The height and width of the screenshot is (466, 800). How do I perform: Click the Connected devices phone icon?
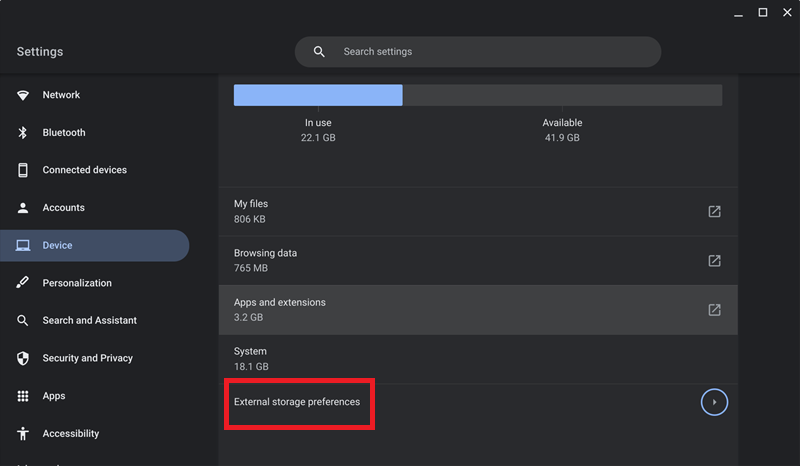(22, 170)
